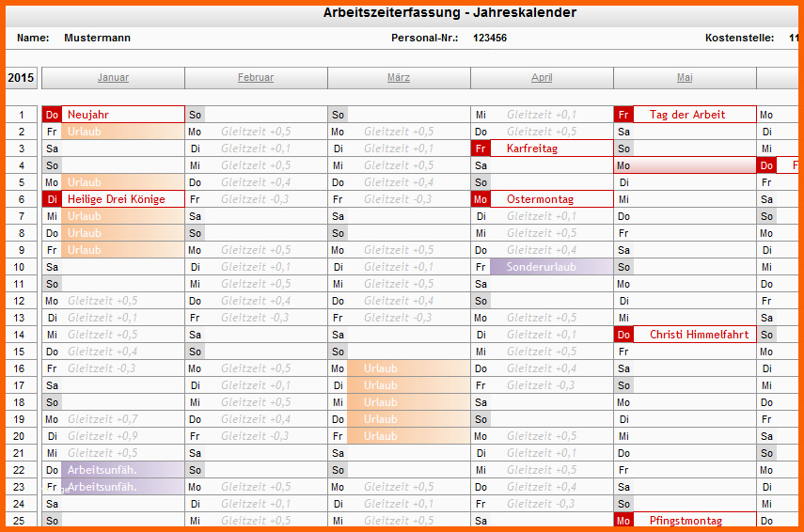Viewport: 804px width, 532px height.
Task: Select the red Mo marker beside Ostermontag
Action: [481, 199]
